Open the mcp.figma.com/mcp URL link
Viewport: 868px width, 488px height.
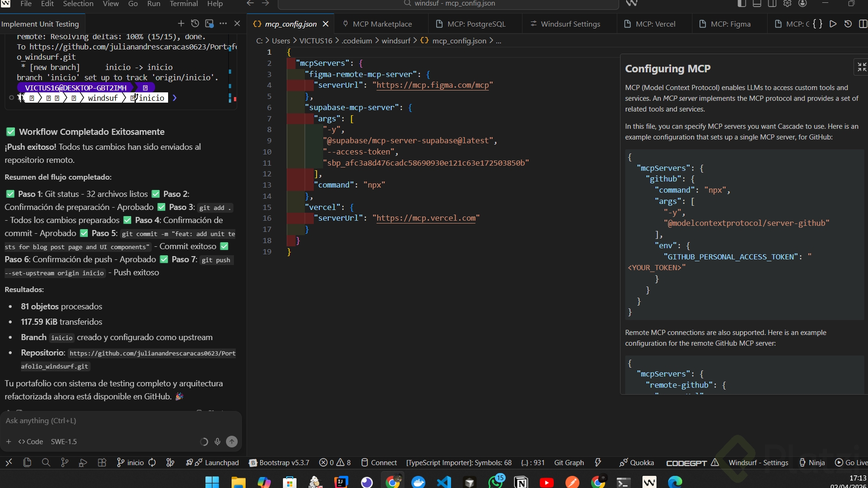pos(432,85)
